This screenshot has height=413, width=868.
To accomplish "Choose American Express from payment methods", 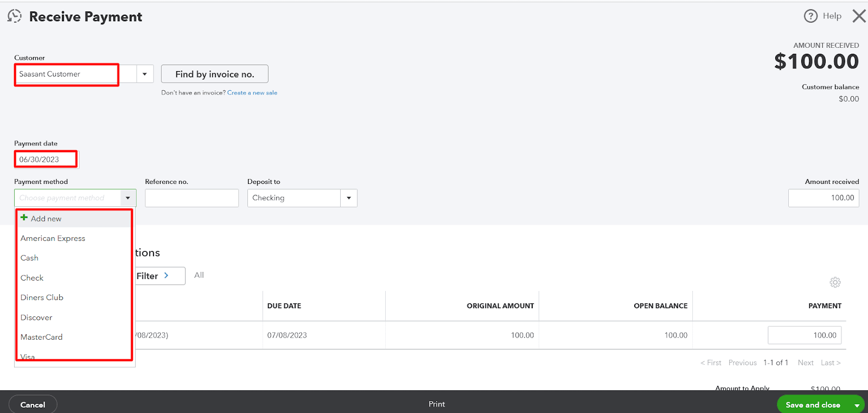I will tap(53, 238).
